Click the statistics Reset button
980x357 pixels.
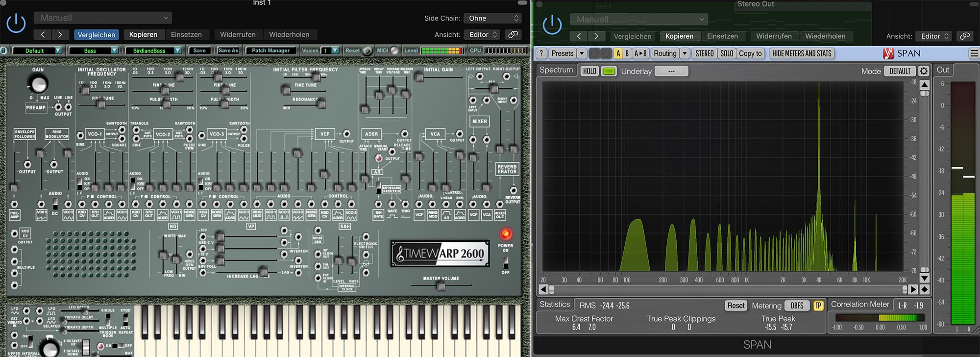click(x=735, y=306)
